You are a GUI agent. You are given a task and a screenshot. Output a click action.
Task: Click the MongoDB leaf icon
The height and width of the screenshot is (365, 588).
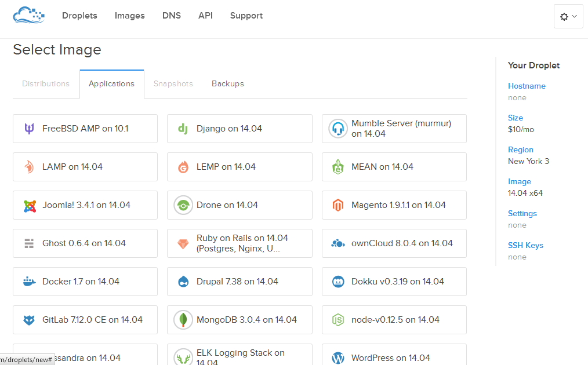[183, 320]
